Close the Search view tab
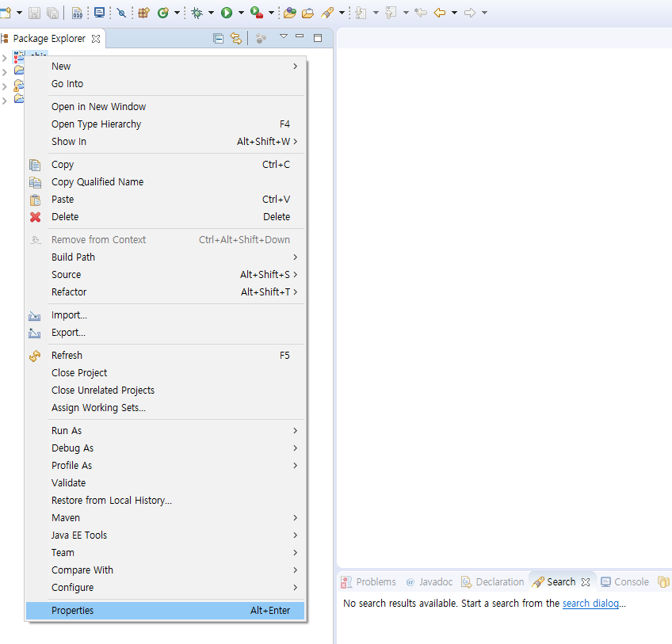This screenshot has width=672, height=644. click(x=586, y=582)
